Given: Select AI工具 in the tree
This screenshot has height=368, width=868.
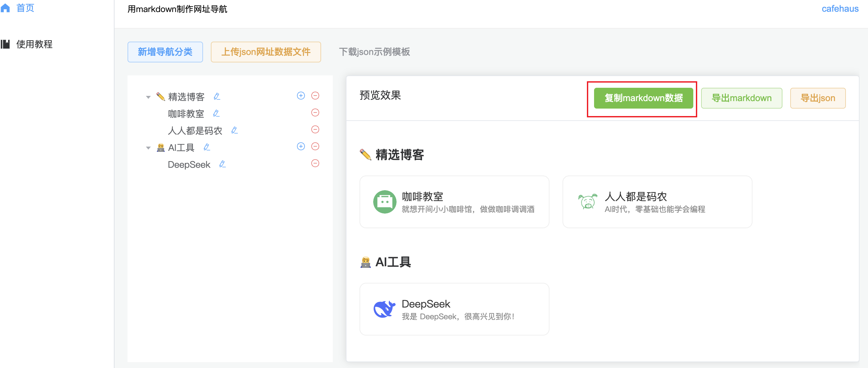Looking at the screenshot, I should tap(181, 148).
